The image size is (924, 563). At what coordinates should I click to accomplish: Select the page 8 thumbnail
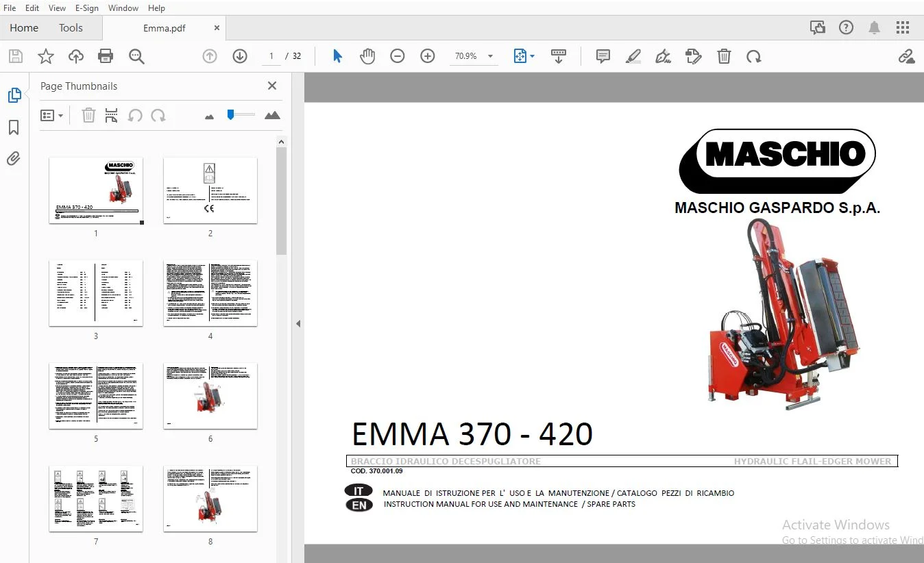(x=210, y=499)
